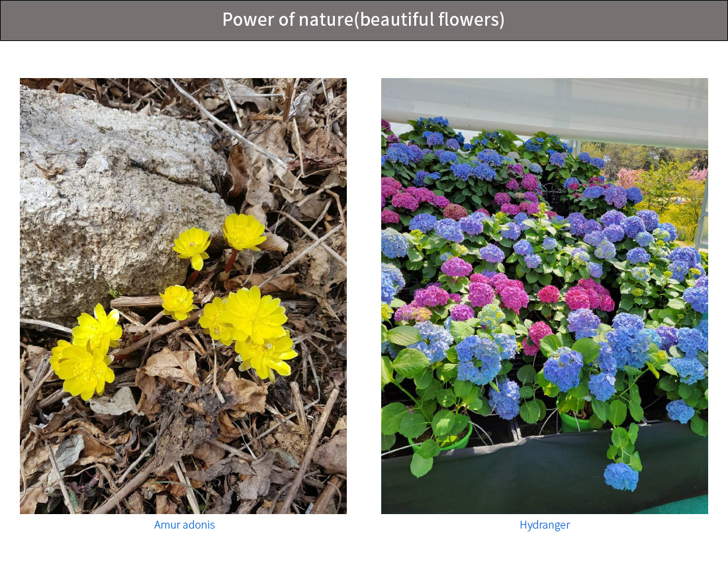
Task: Select the yellow Amur adonis flower photo
Action: tap(183, 296)
